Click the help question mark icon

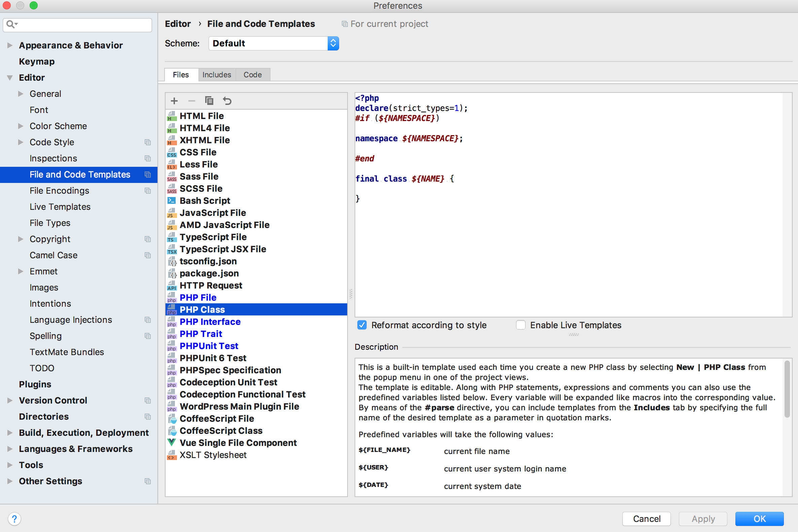pos(14,519)
